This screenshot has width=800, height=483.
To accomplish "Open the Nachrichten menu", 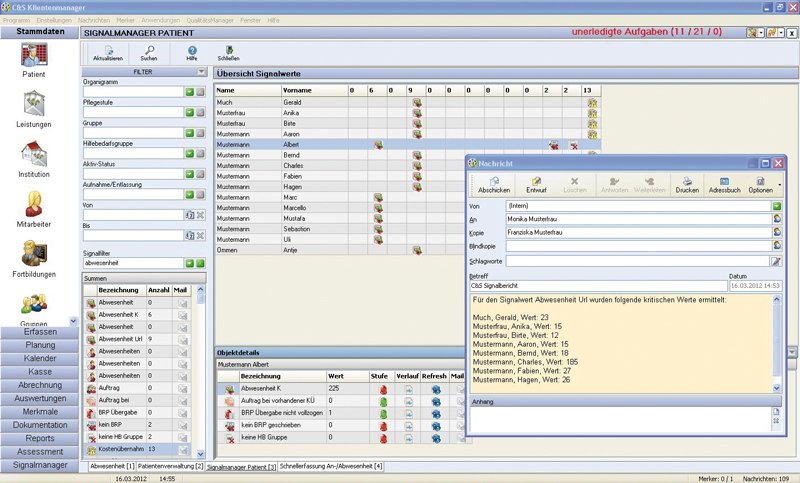I will pos(94,20).
